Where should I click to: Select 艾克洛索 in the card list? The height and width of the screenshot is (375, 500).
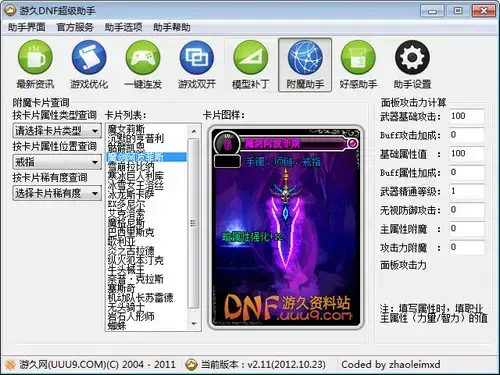[126, 213]
